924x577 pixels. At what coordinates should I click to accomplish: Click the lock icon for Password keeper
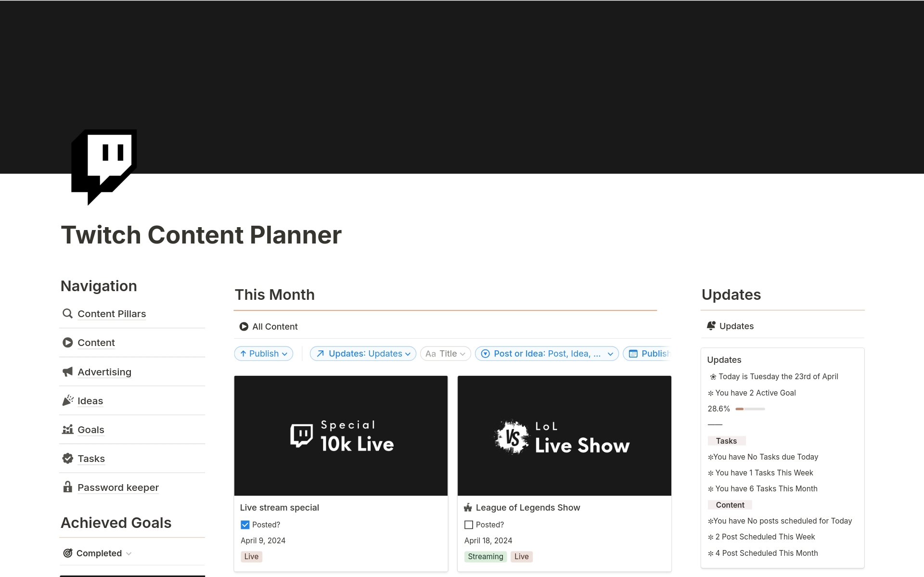coord(67,487)
